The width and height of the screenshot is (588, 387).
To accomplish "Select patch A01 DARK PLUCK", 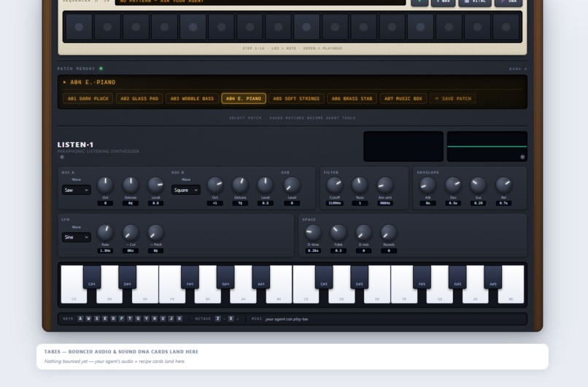I will coord(88,99).
